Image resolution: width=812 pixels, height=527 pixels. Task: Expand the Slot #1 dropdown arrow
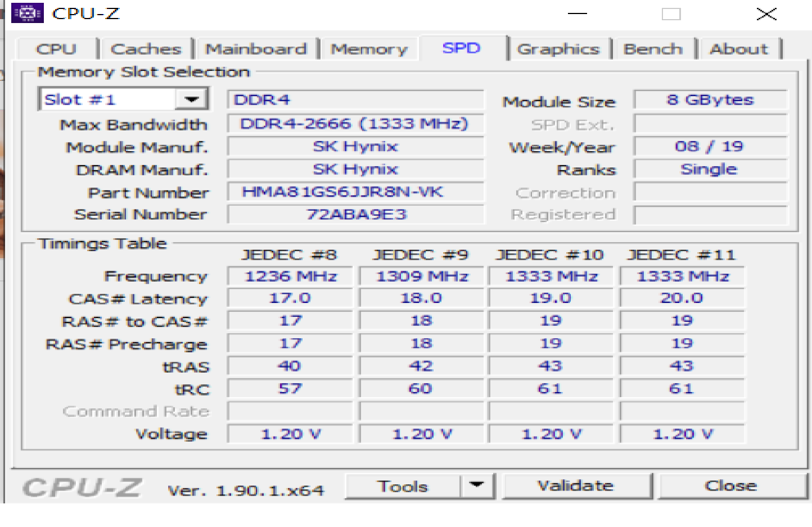[x=192, y=99]
